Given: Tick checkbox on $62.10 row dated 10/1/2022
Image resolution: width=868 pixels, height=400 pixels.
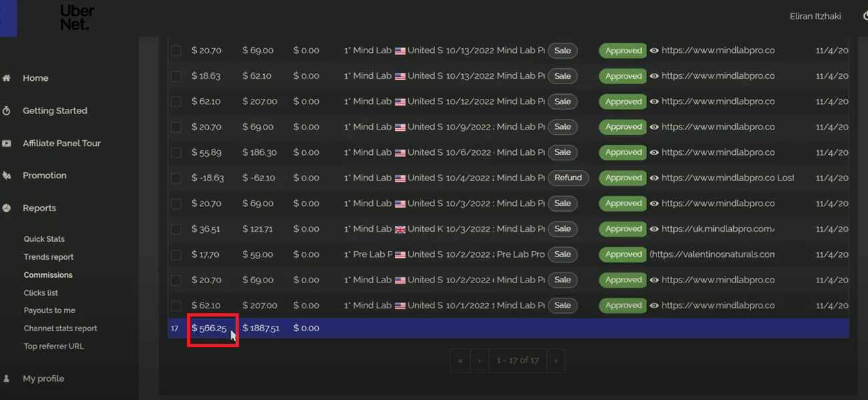Looking at the screenshot, I should point(176,306).
